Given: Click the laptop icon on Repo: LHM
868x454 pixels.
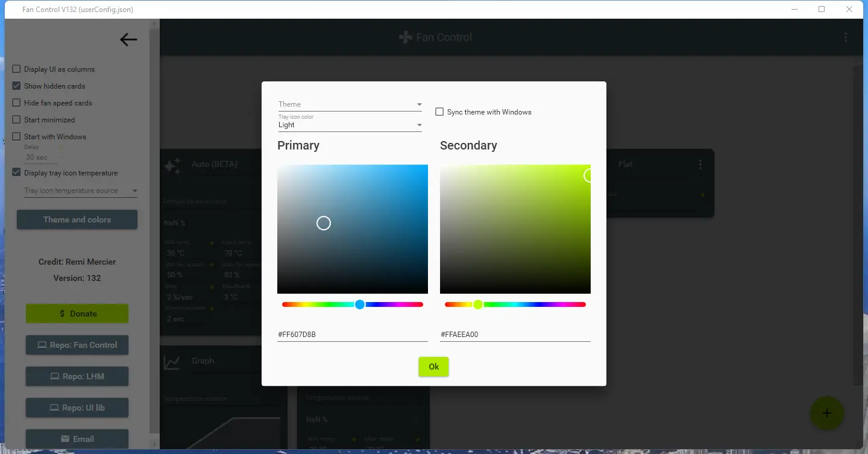Looking at the screenshot, I should click(x=55, y=376).
